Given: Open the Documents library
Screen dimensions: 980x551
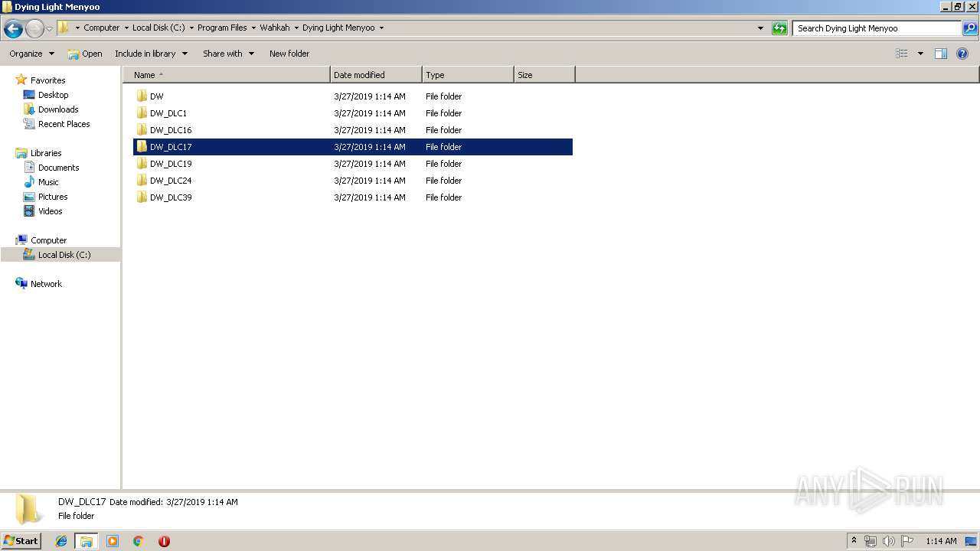Looking at the screenshot, I should [58, 168].
